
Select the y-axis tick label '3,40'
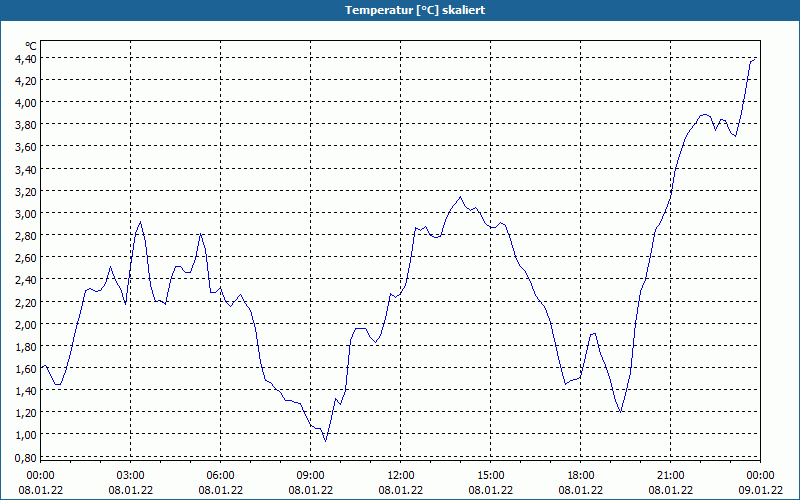26,170
